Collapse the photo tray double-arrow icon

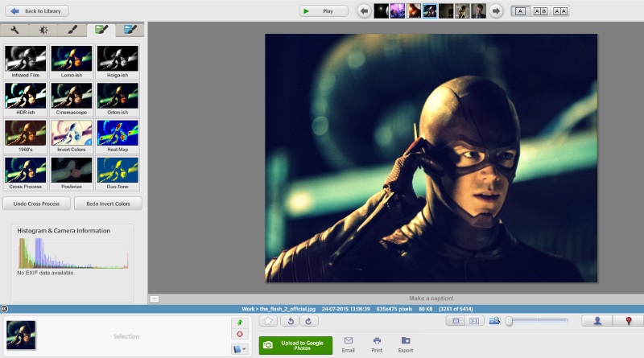(4, 309)
